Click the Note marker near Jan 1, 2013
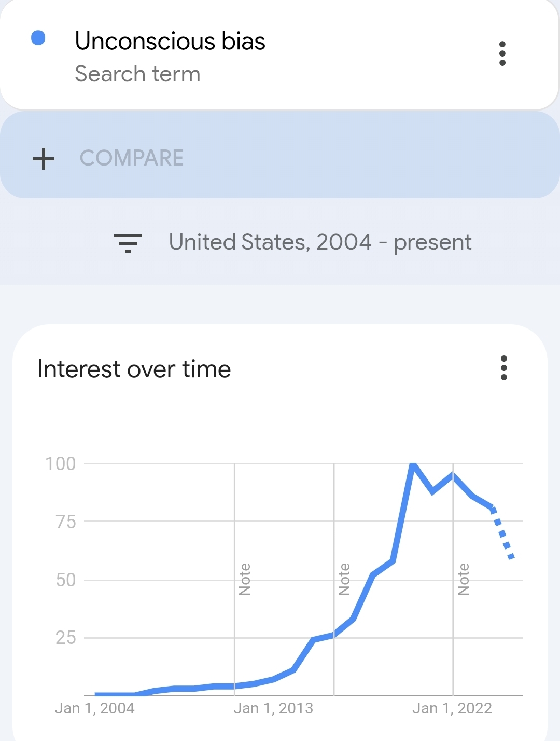 tap(245, 579)
